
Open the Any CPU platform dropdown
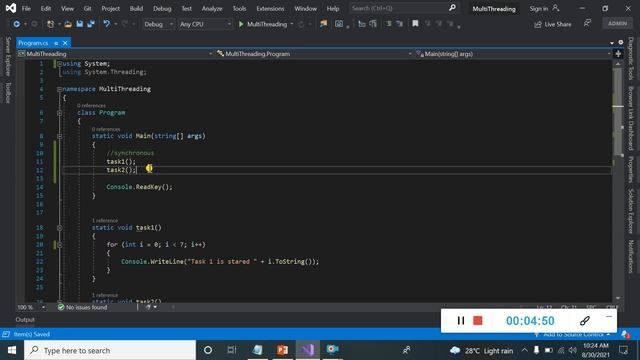click(x=205, y=24)
